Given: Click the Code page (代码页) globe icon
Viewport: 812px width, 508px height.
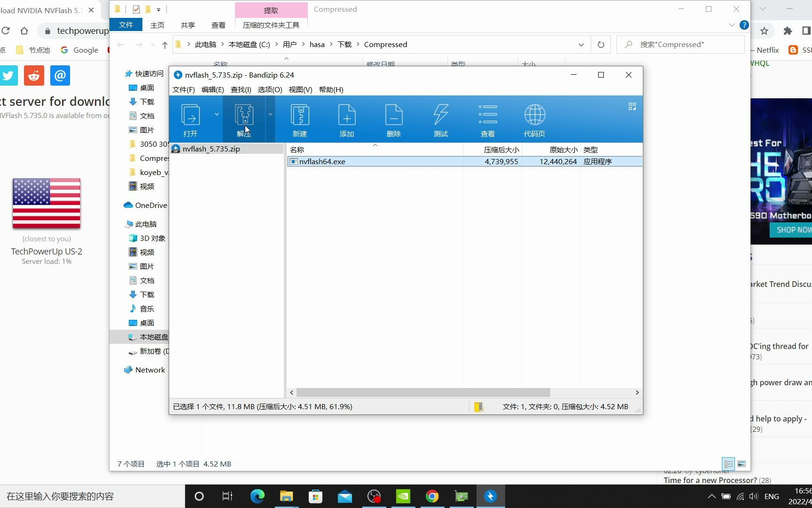Looking at the screenshot, I should (535, 120).
